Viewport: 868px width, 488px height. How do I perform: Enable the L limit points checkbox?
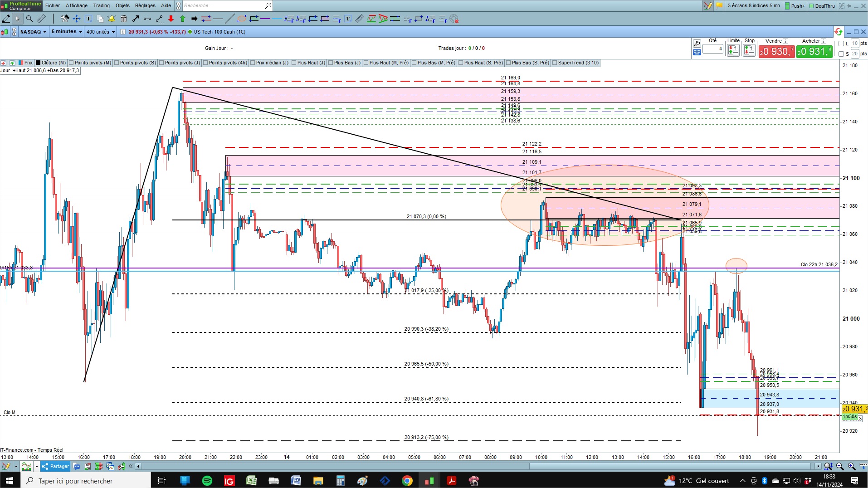(841, 44)
